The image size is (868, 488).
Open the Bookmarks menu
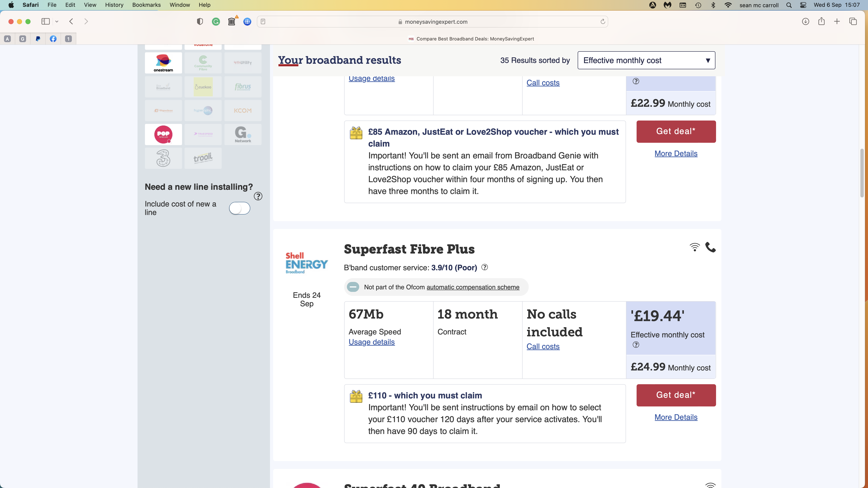point(146,5)
